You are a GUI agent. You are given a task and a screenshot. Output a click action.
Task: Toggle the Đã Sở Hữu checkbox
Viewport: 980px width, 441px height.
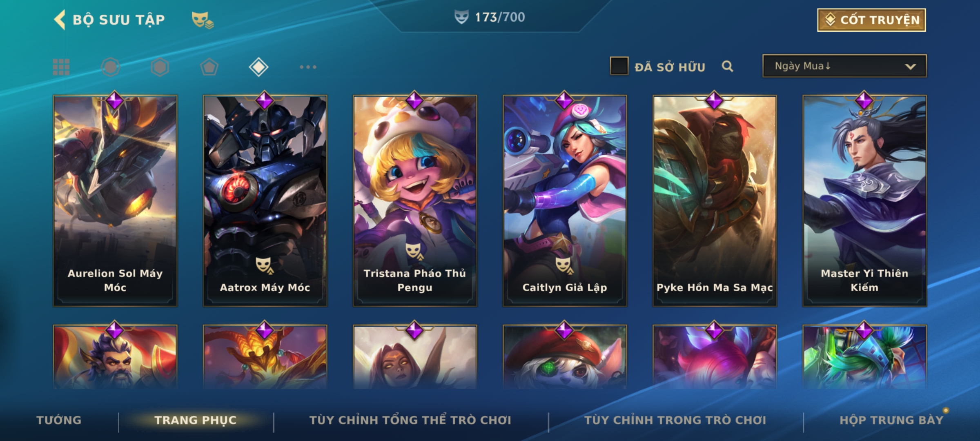pos(619,66)
